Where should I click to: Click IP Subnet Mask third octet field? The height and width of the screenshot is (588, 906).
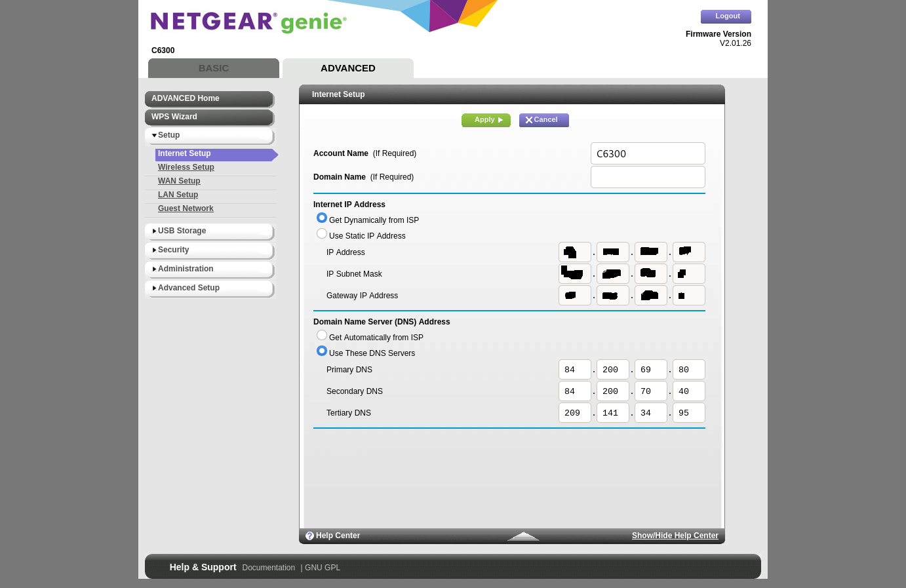pyautogui.click(x=651, y=274)
